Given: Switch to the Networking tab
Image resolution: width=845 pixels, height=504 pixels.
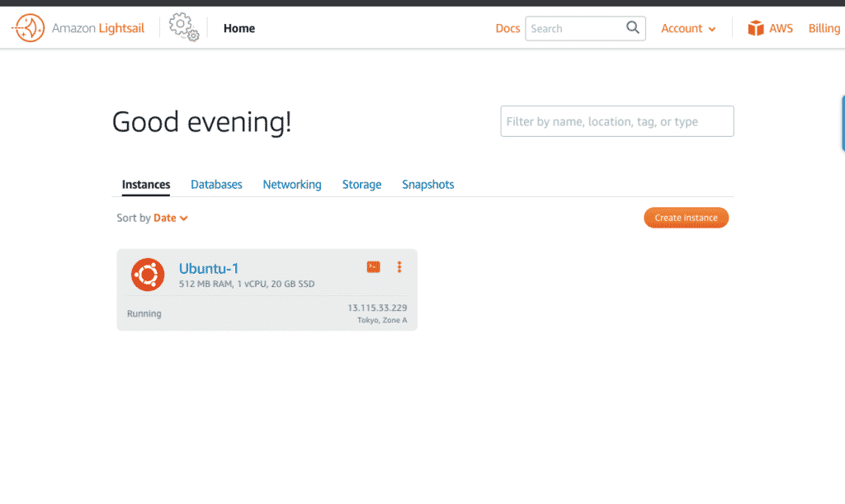Looking at the screenshot, I should 292,185.
